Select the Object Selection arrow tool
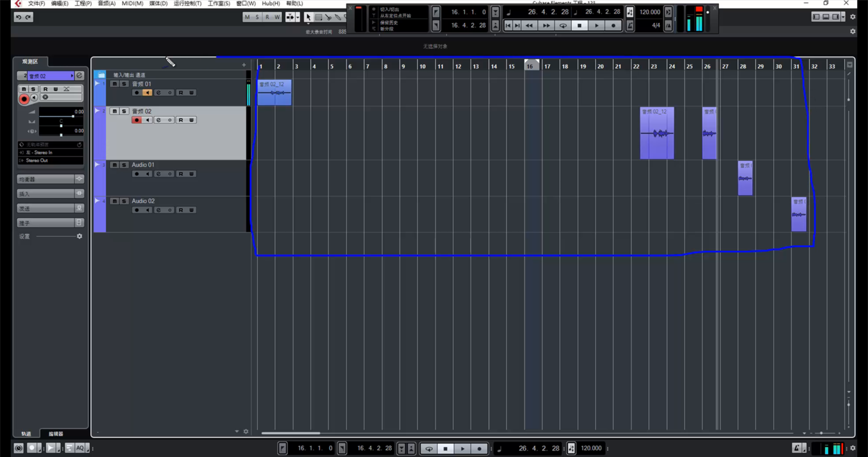 [x=308, y=17]
